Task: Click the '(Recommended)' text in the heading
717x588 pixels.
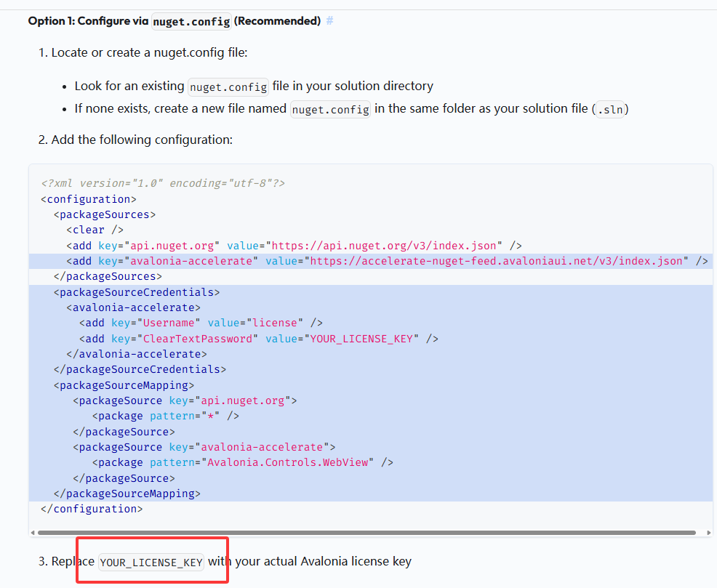Action: [x=277, y=21]
